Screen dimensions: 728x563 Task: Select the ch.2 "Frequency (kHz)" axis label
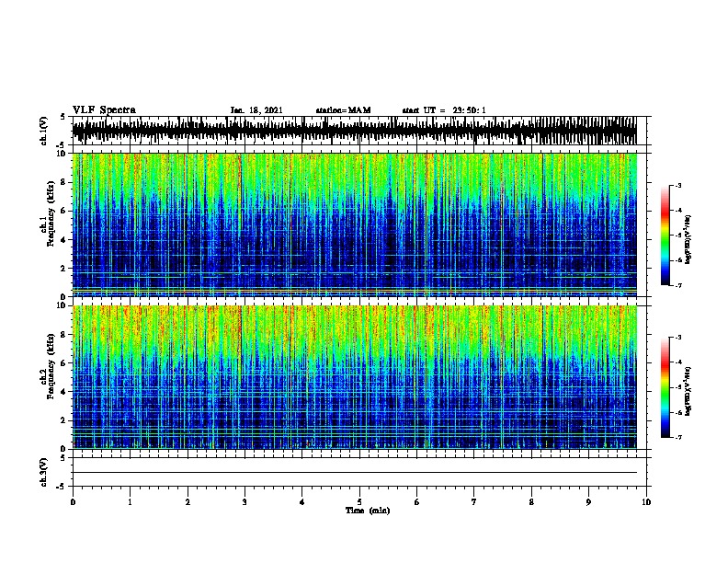pos(51,366)
